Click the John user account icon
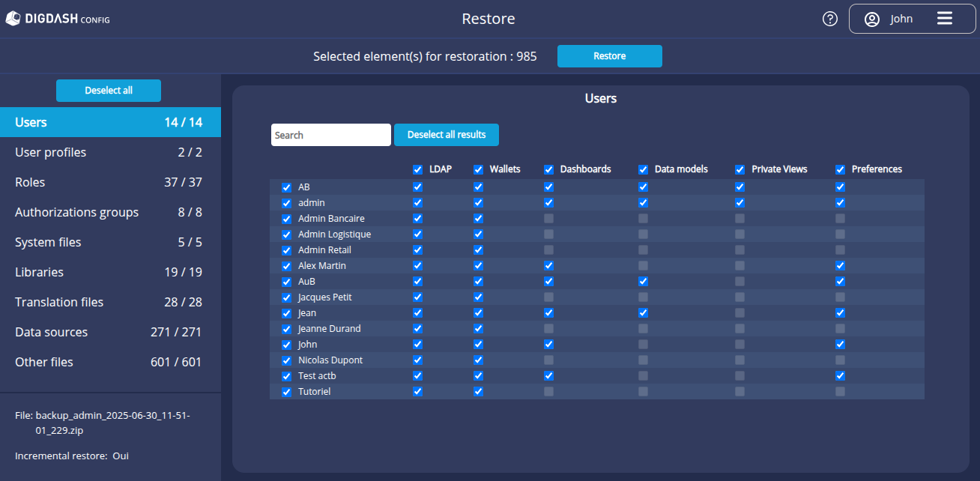 [x=871, y=18]
